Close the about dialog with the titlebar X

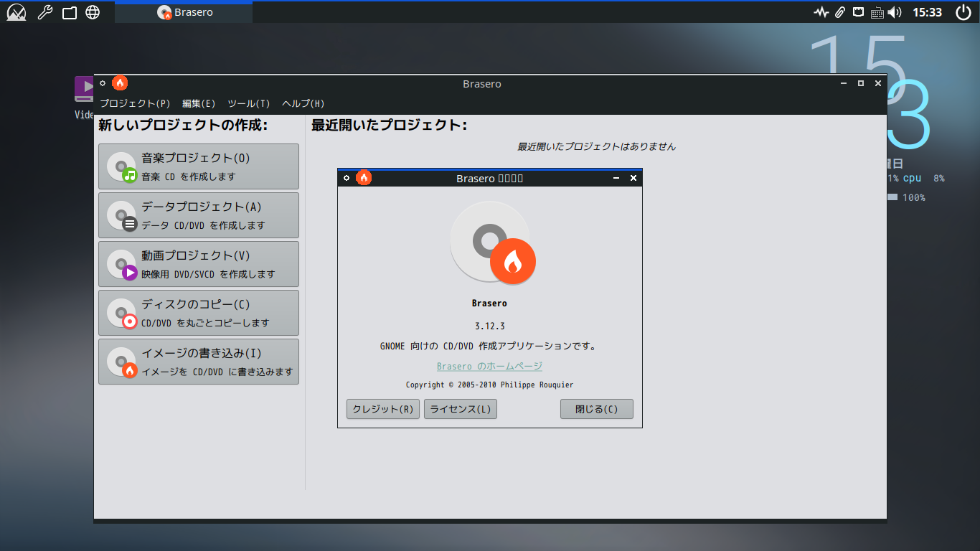[x=633, y=178]
